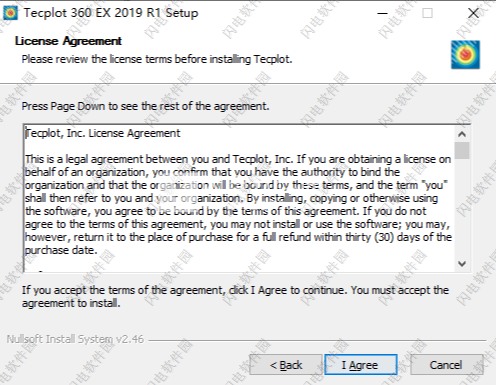Click the Tecplot icon in the title bar
The image size is (496, 385).
tap(10, 13)
